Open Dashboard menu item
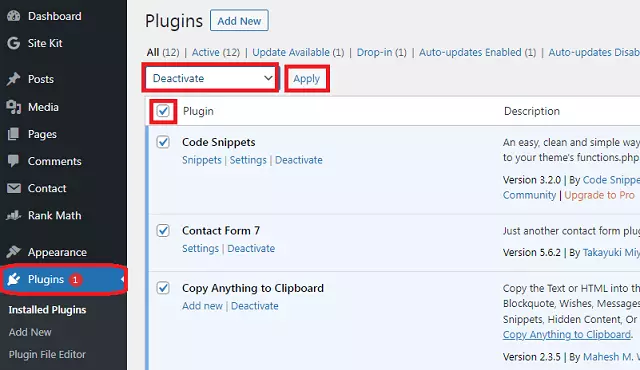 click(55, 16)
